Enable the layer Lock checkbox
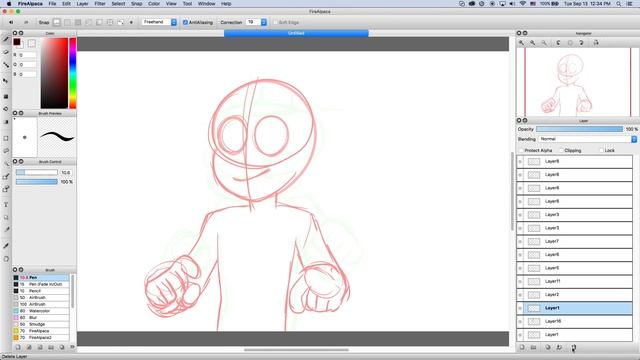The height and width of the screenshot is (360, 640). (601, 151)
